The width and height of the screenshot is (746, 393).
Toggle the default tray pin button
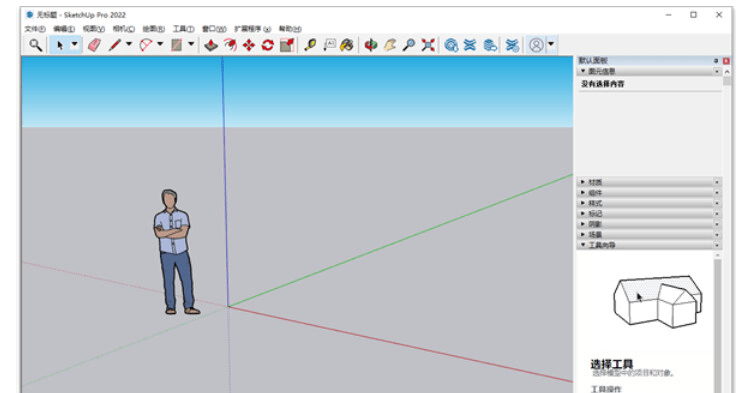point(716,61)
